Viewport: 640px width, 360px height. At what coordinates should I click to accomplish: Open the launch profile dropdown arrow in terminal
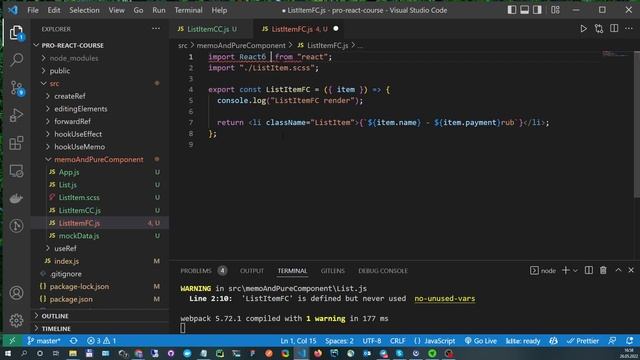576,271
